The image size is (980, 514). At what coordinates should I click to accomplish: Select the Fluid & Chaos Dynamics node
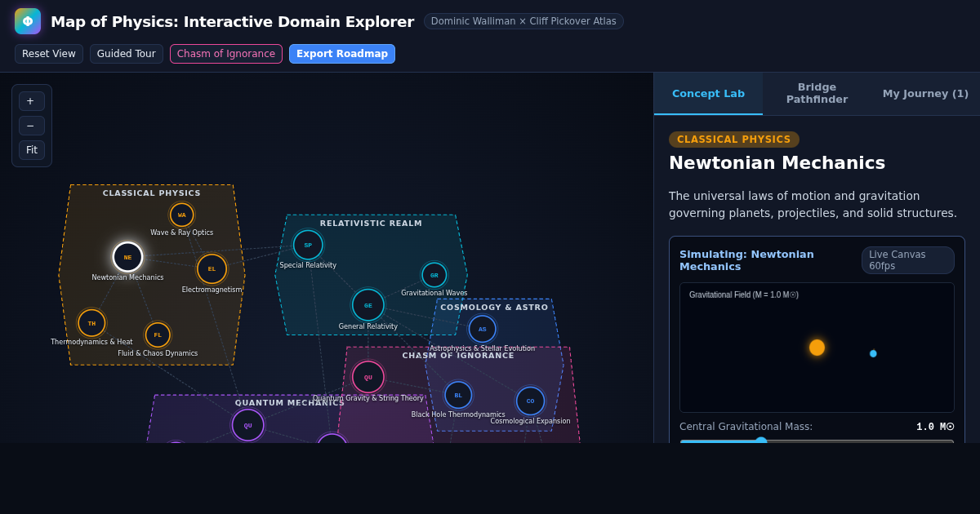tap(158, 335)
